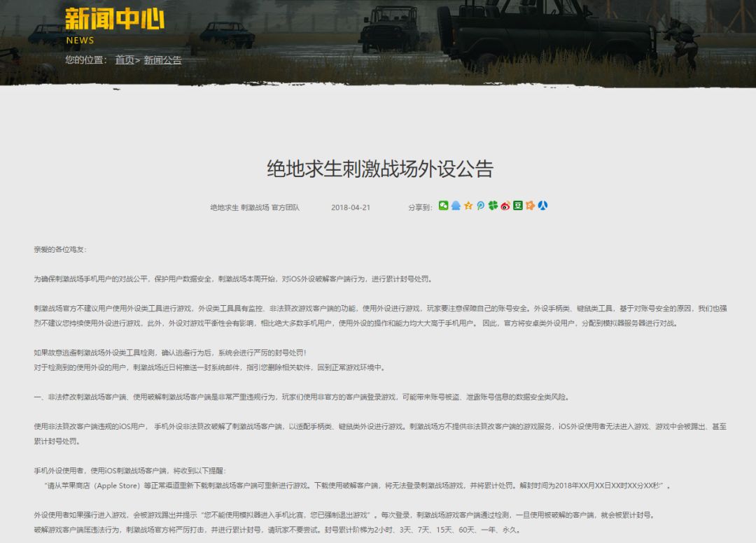Click paragraph starting 使用非法篡改客户端违规的iOS用户
756x543 pixels.
[380, 434]
